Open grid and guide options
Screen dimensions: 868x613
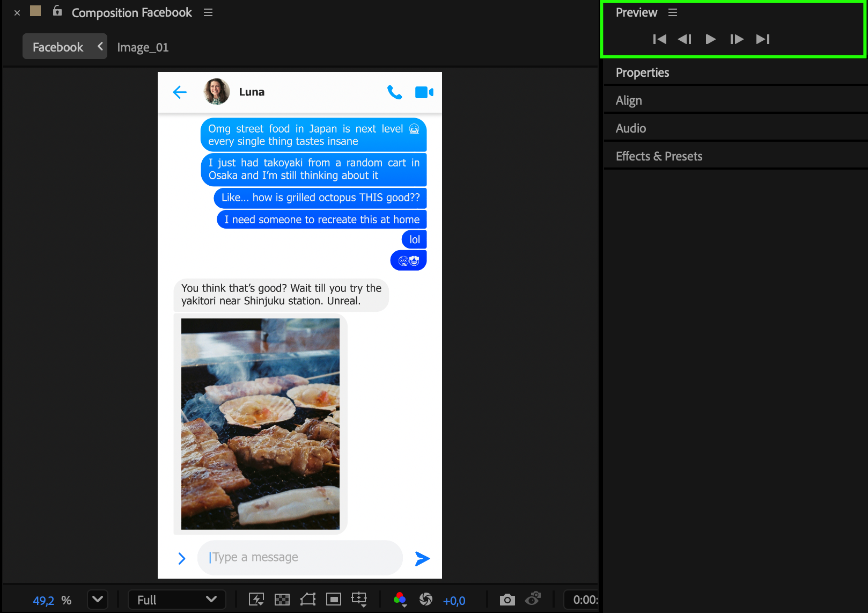point(359,600)
